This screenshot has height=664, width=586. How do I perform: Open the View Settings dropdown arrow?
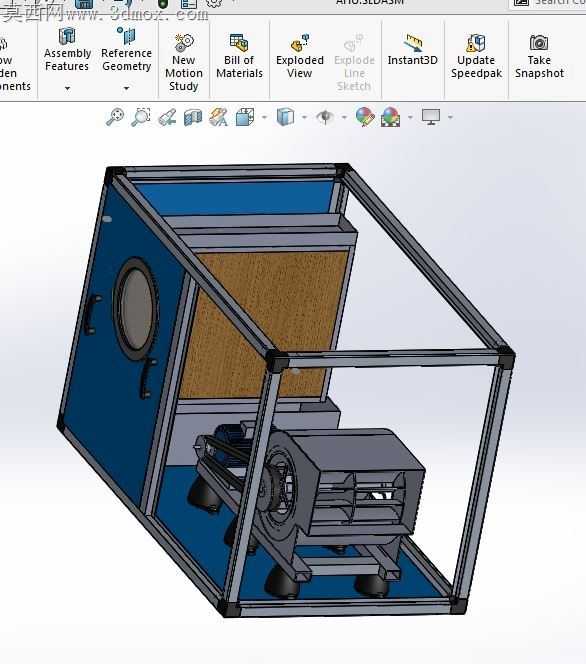(450, 117)
